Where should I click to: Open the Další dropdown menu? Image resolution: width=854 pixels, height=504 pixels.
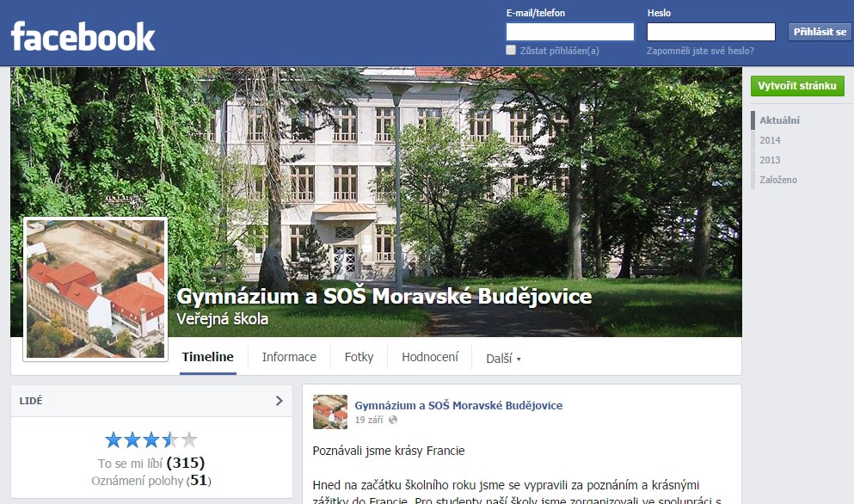[503, 359]
